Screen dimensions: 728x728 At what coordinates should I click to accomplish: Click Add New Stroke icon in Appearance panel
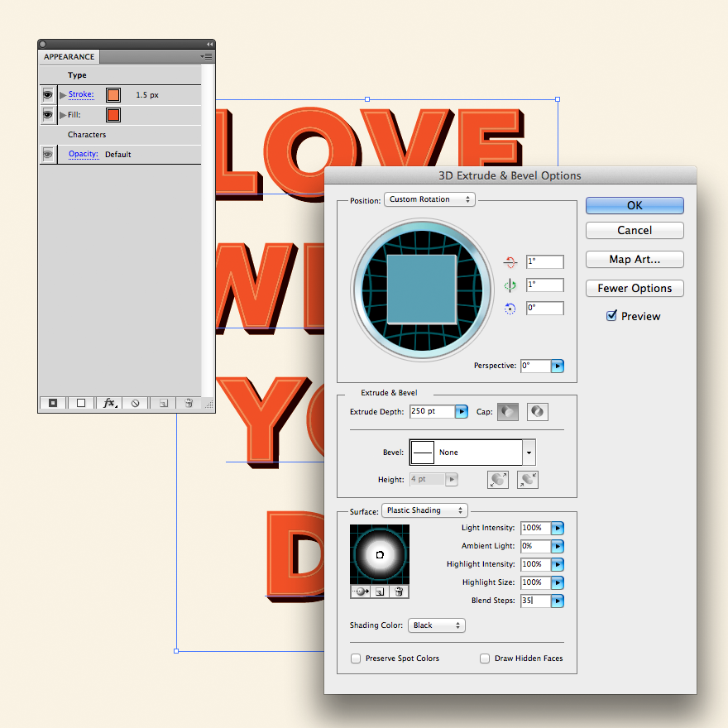click(x=53, y=403)
